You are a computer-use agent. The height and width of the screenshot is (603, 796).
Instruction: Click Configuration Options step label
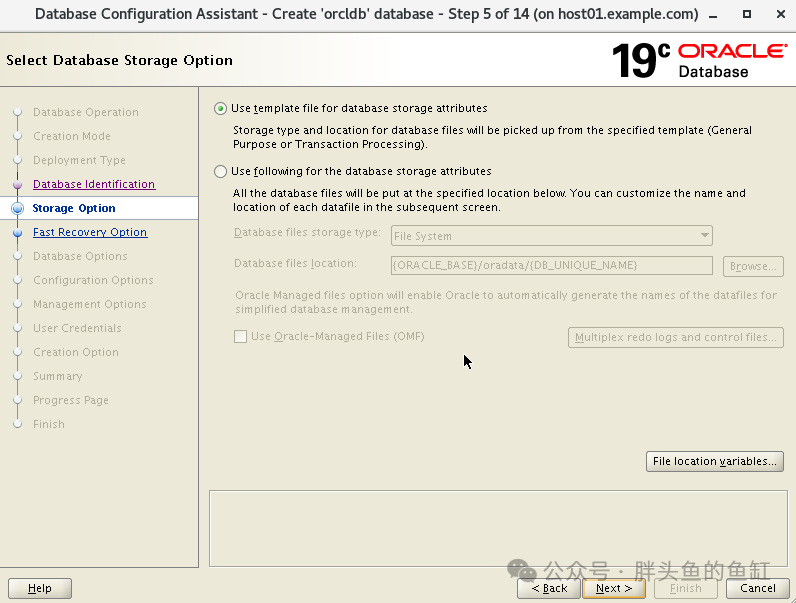coord(93,280)
